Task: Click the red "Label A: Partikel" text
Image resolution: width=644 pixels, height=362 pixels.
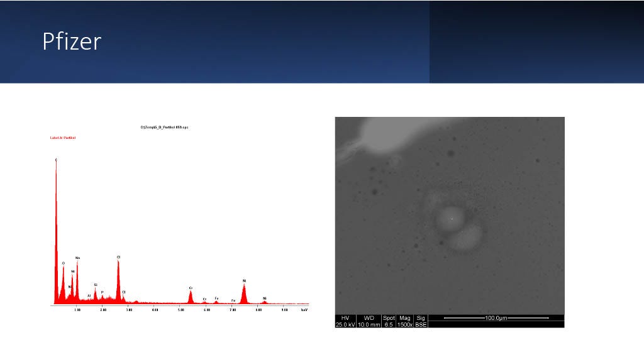Action: coord(63,138)
